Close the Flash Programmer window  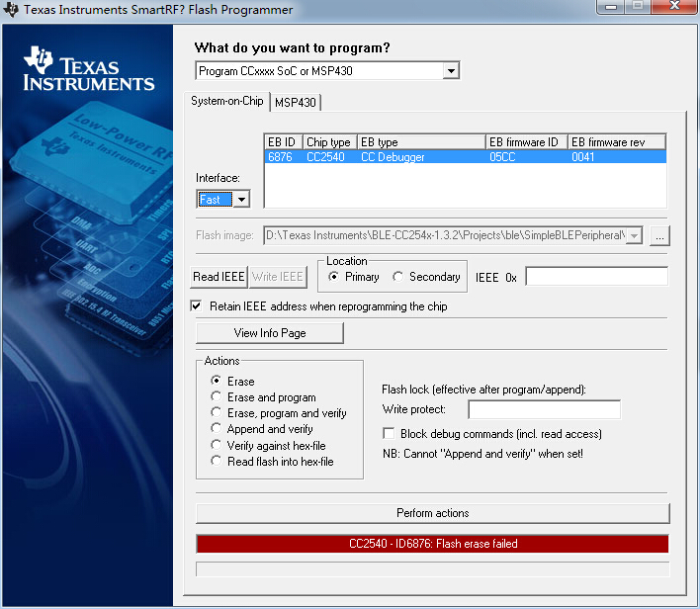674,7
